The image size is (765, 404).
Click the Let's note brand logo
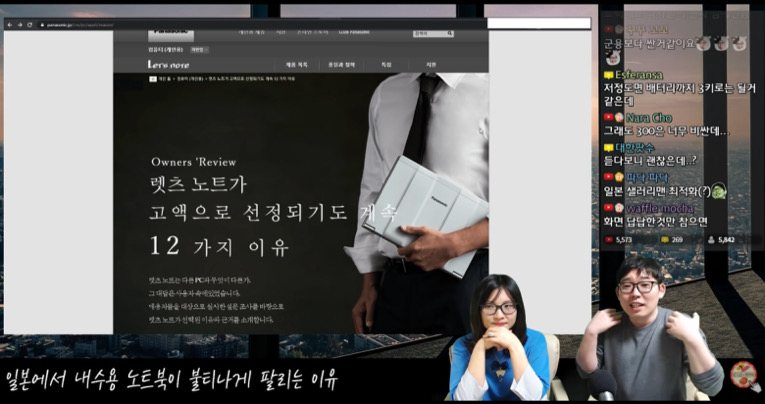[x=168, y=64]
